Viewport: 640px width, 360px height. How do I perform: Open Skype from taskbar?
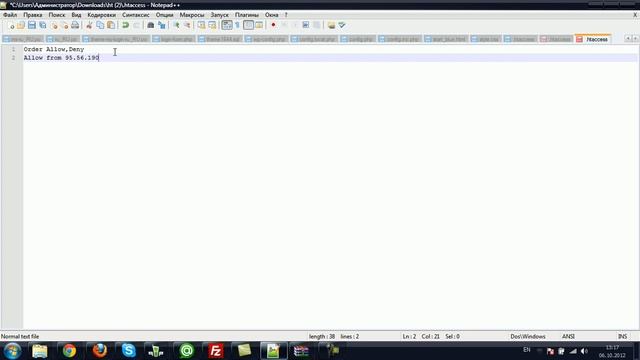click(128, 351)
